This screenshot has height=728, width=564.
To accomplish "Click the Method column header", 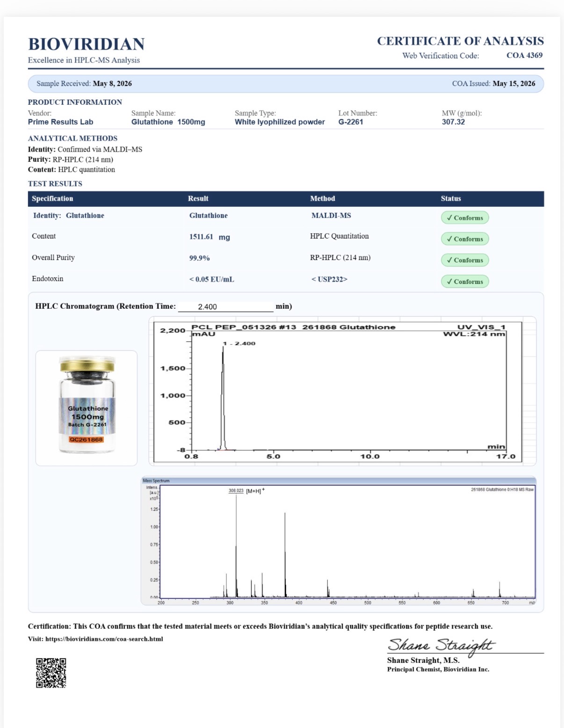I will click(x=323, y=198).
